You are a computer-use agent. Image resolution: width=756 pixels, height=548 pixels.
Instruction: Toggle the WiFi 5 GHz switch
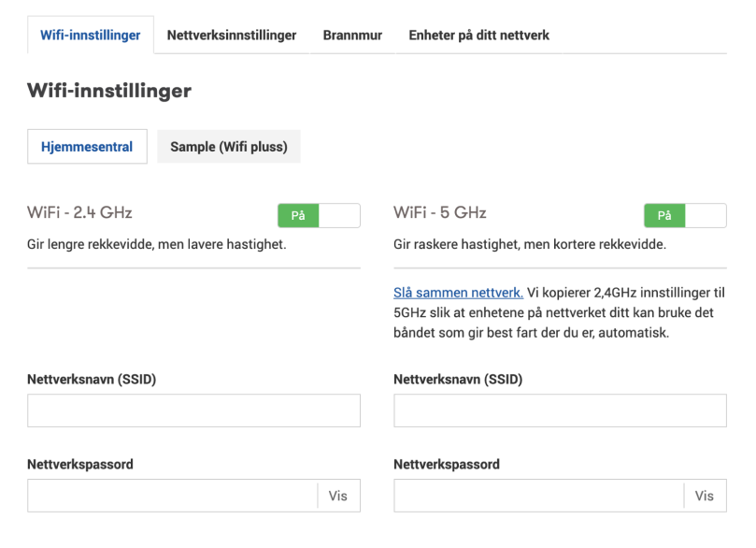coord(685,215)
